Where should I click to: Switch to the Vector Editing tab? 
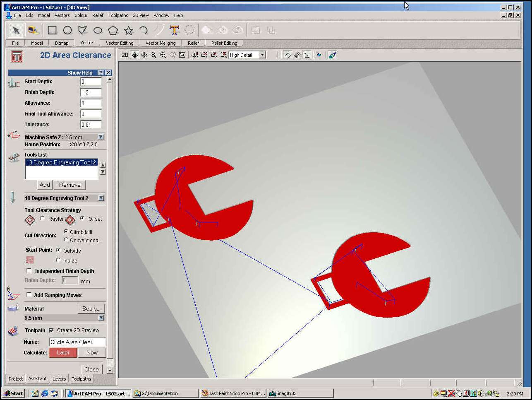pos(120,43)
